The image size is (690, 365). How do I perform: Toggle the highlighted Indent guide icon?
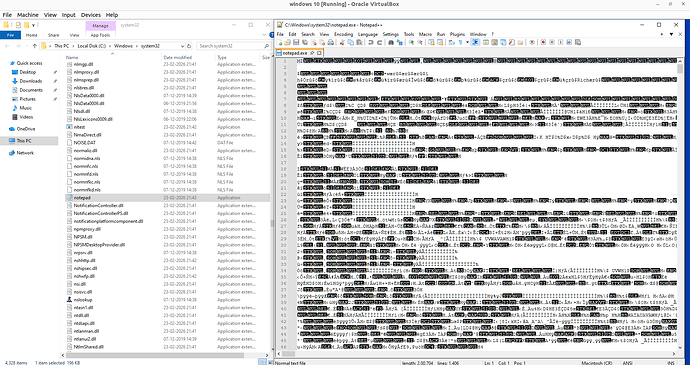pos(475,42)
